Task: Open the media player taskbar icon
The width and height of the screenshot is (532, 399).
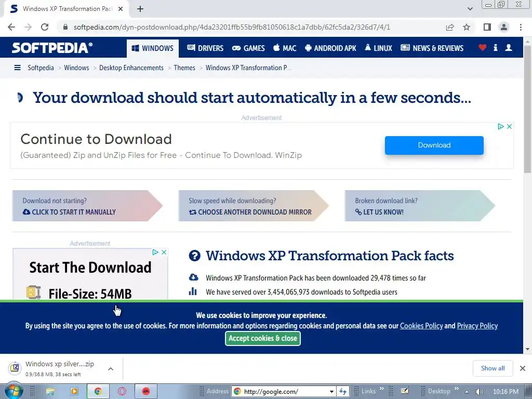Action: tap(74, 392)
